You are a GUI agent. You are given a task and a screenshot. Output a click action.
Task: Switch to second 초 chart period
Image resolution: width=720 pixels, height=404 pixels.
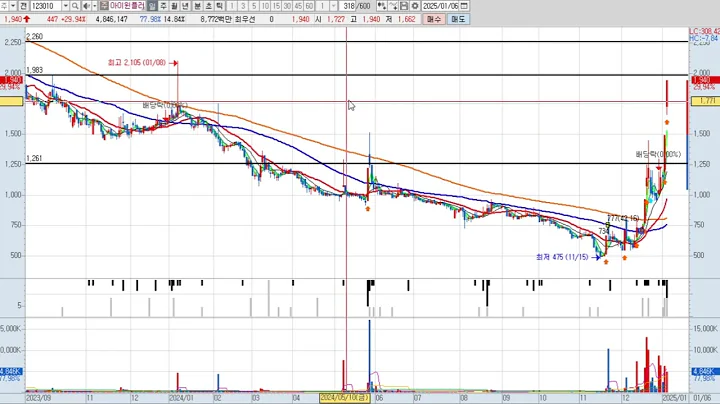click(x=208, y=6)
